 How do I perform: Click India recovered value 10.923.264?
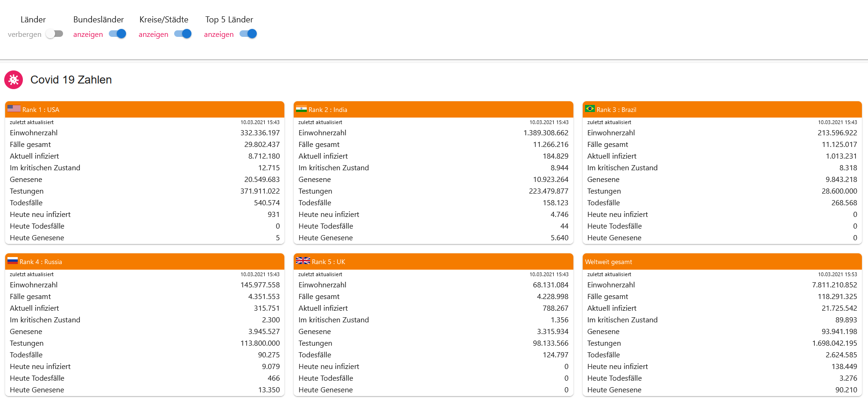pyautogui.click(x=551, y=180)
